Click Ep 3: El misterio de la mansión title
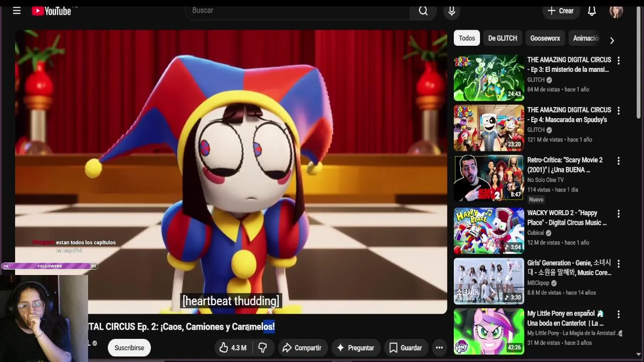This screenshot has height=362, width=644. point(569,65)
